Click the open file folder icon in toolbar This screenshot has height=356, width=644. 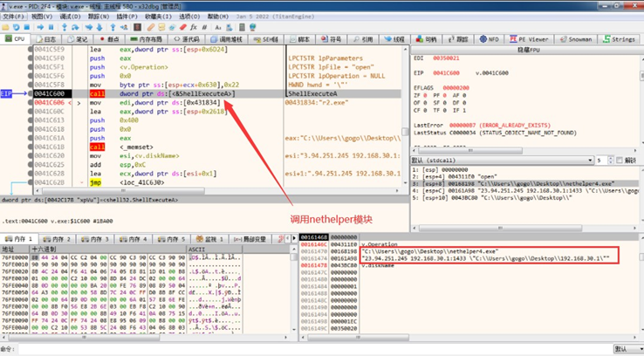point(6,27)
